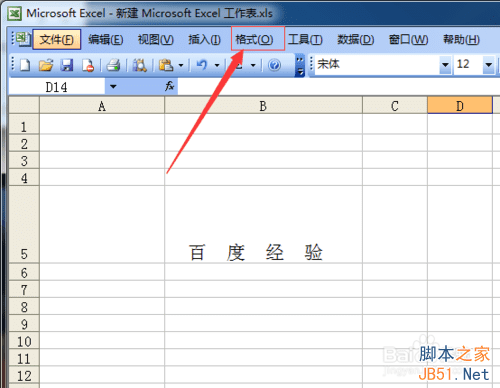The height and width of the screenshot is (388, 500).
Task: Undo the last action with the Undo arrow
Action: tap(202, 65)
